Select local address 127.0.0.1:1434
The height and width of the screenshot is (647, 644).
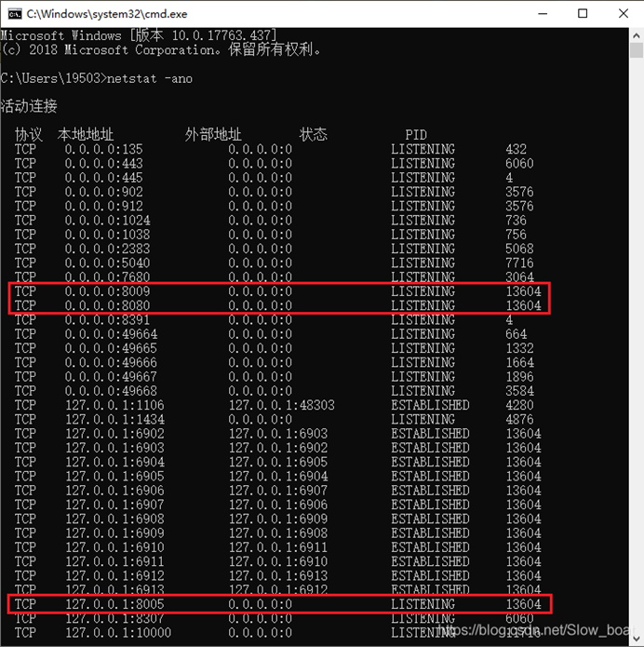(x=114, y=419)
